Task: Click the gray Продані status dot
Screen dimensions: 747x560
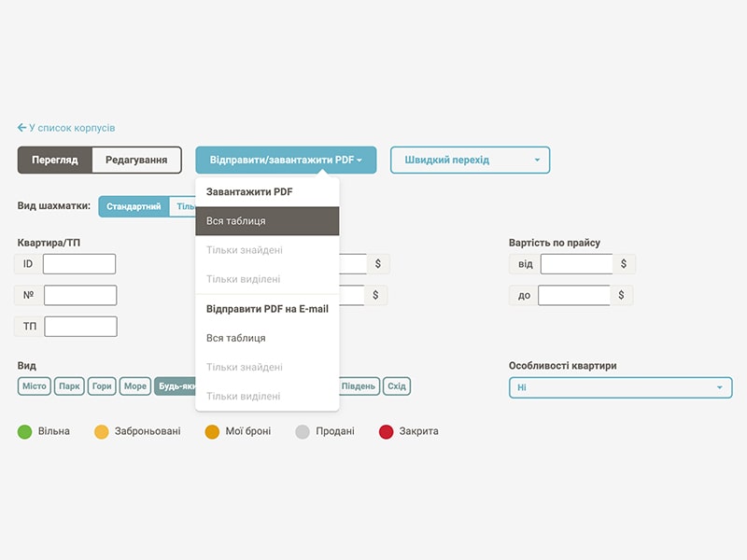Action: (303, 431)
